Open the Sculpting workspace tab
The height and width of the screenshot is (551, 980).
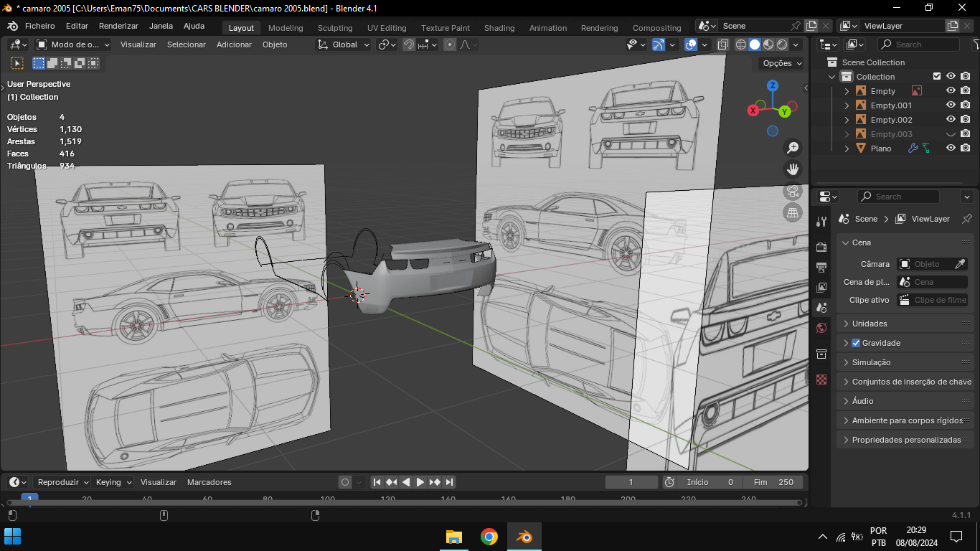click(x=335, y=28)
